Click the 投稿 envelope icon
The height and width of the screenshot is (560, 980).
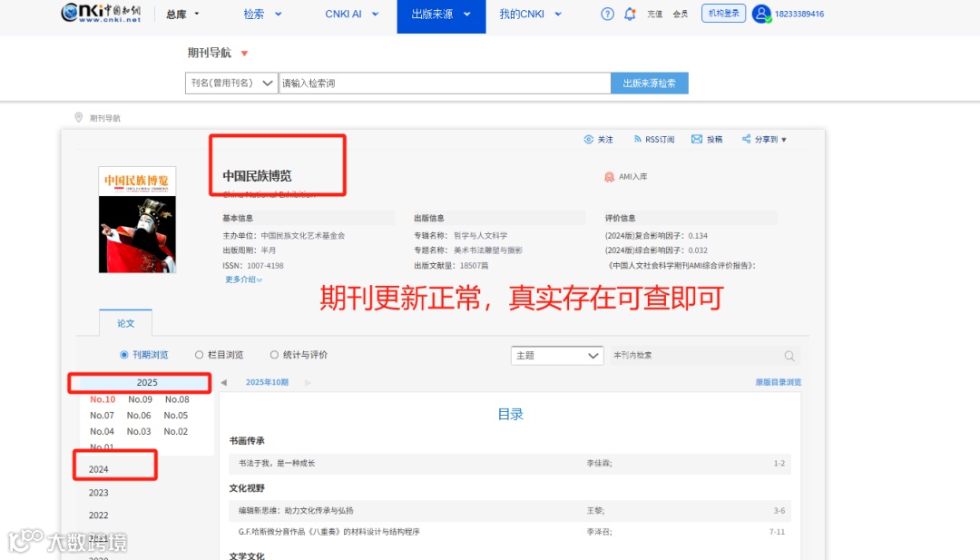[x=696, y=139]
